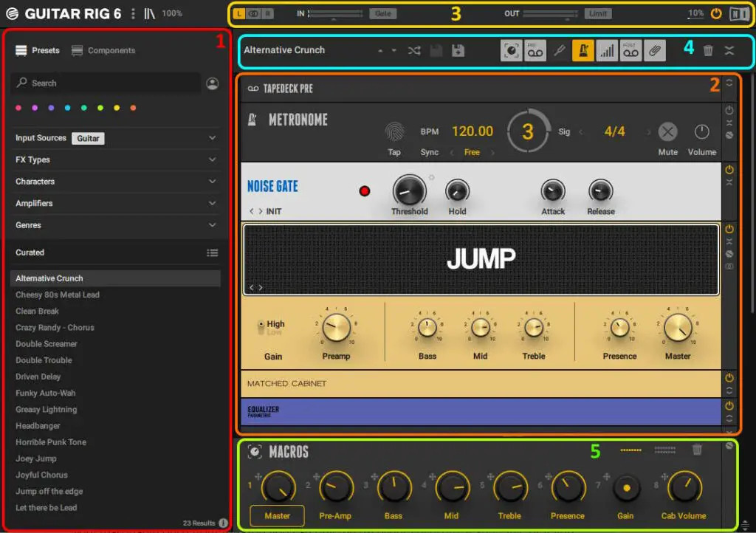
Task: Click the next Jump amp preset arrow
Action: pyautogui.click(x=261, y=288)
